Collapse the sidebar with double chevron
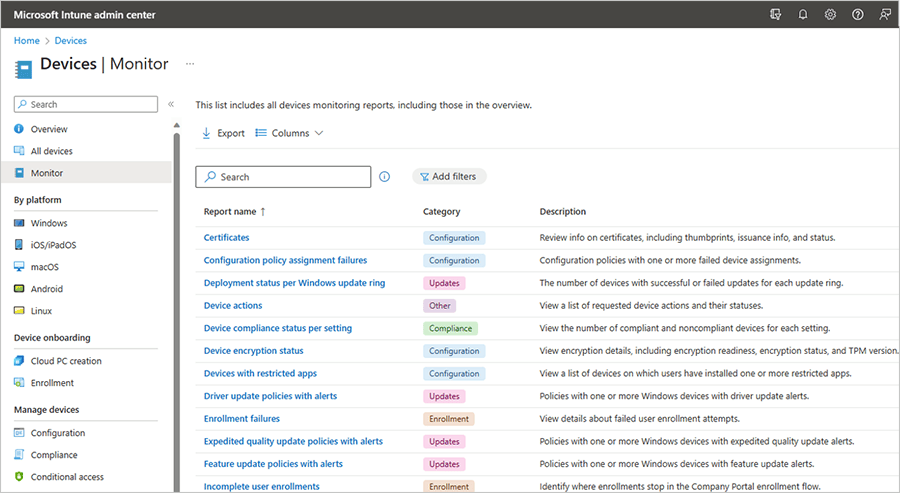The height and width of the screenshot is (493, 900). [x=170, y=104]
